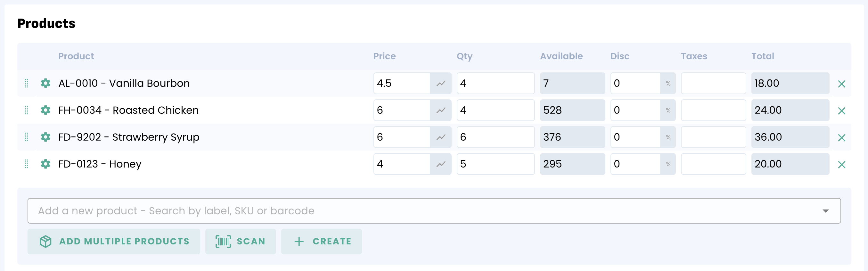Grab drag handle of Strawberry Syrup row
The image size is (868, 271).
coord(26,137)
